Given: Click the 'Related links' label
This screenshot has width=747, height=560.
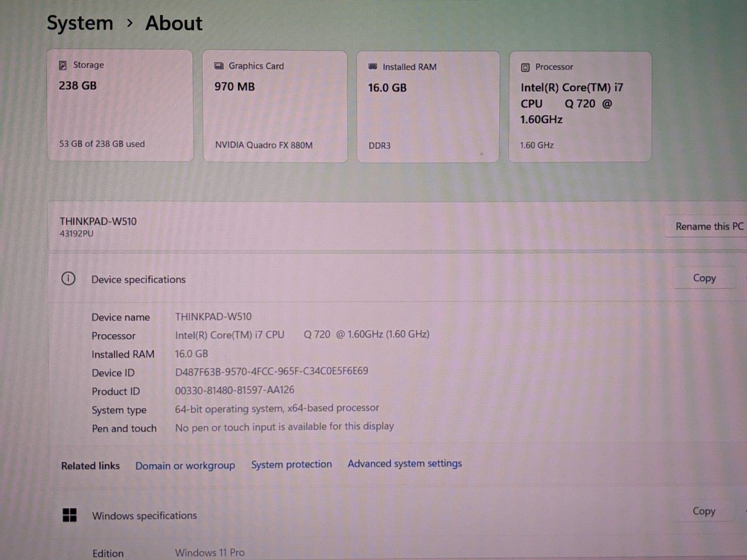Looking at the screenshot, I should [91, 466].
